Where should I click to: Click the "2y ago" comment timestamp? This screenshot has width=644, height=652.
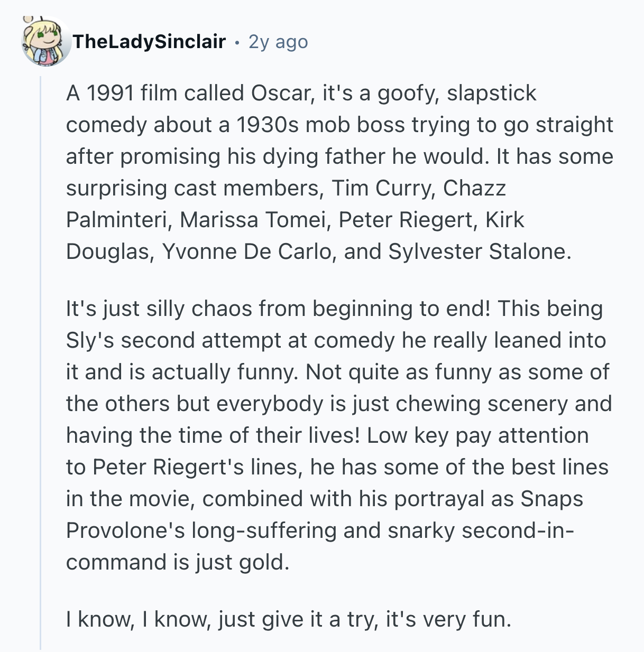278,41
